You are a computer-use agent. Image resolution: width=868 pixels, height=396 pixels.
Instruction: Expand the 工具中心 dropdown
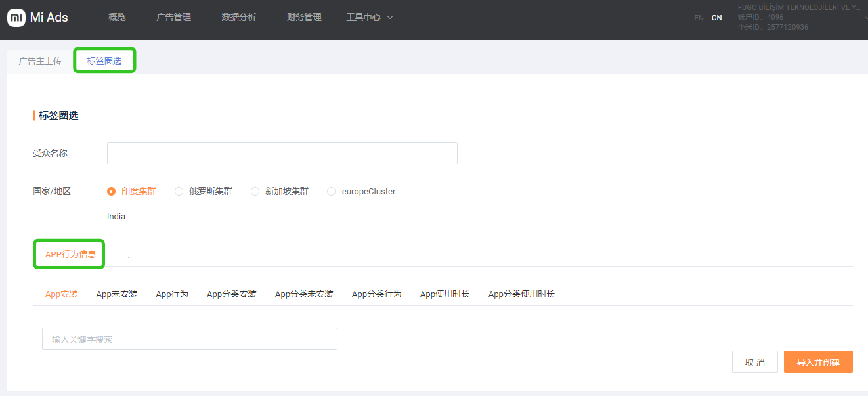tap(370, 18)
